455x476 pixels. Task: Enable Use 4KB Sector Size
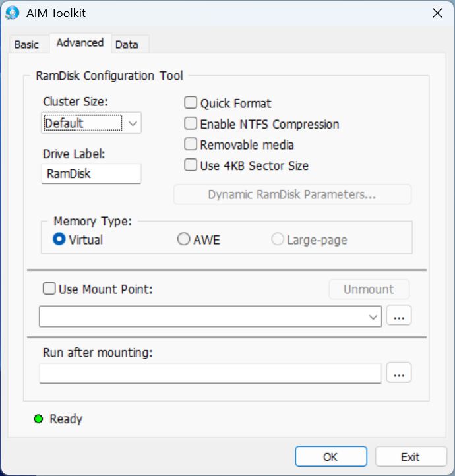(x=191, y=165)
